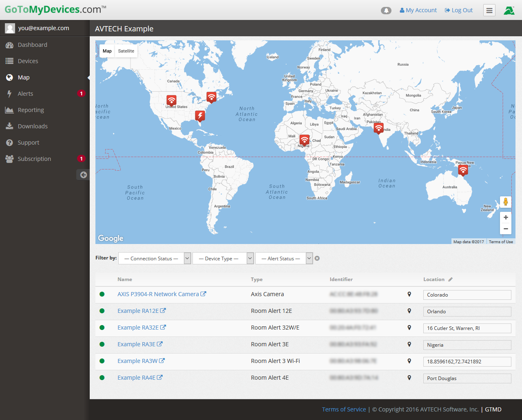Zoom out on the map
Viewport: 522px width, 420px height.
[506, 229]
